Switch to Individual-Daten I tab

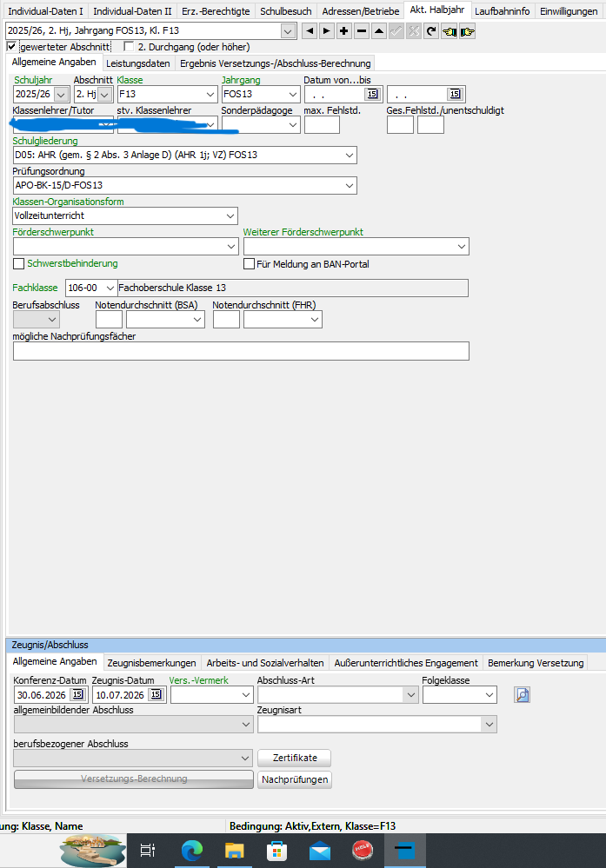(45, 11)
